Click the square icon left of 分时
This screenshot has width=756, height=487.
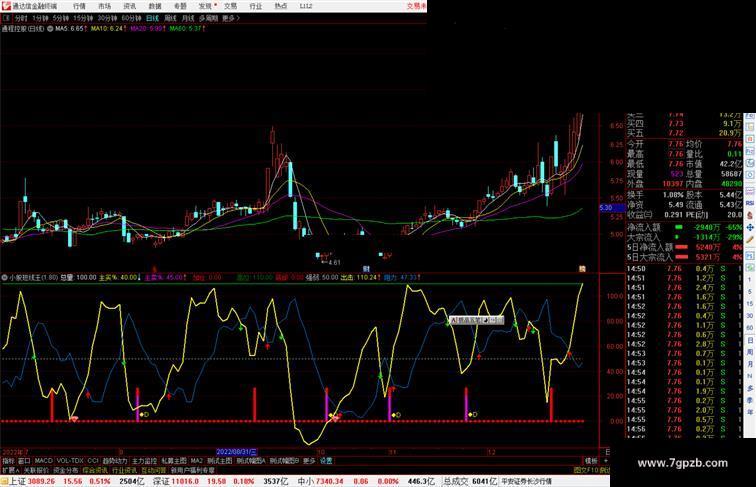tap(6, 18)
